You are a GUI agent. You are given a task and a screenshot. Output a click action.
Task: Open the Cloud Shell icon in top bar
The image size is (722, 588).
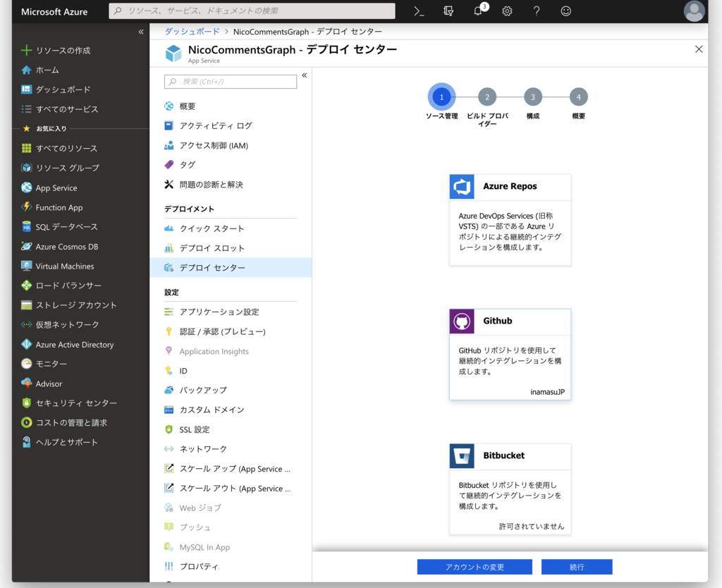pos(419,11)
